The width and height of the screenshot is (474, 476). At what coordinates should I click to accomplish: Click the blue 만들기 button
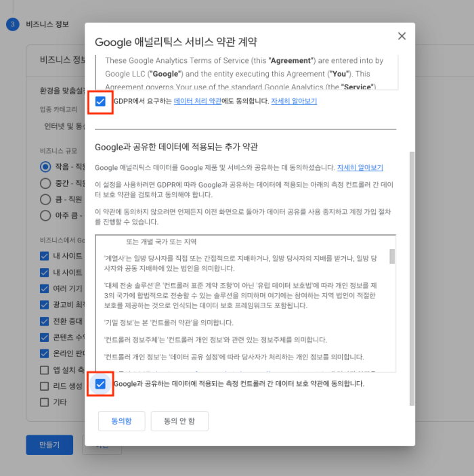tap(49, 445)
